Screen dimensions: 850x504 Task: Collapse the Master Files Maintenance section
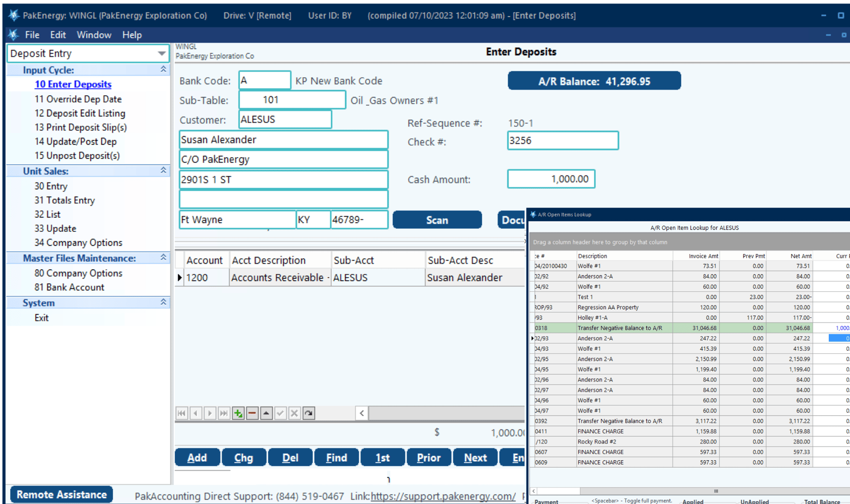pos(163,258)
